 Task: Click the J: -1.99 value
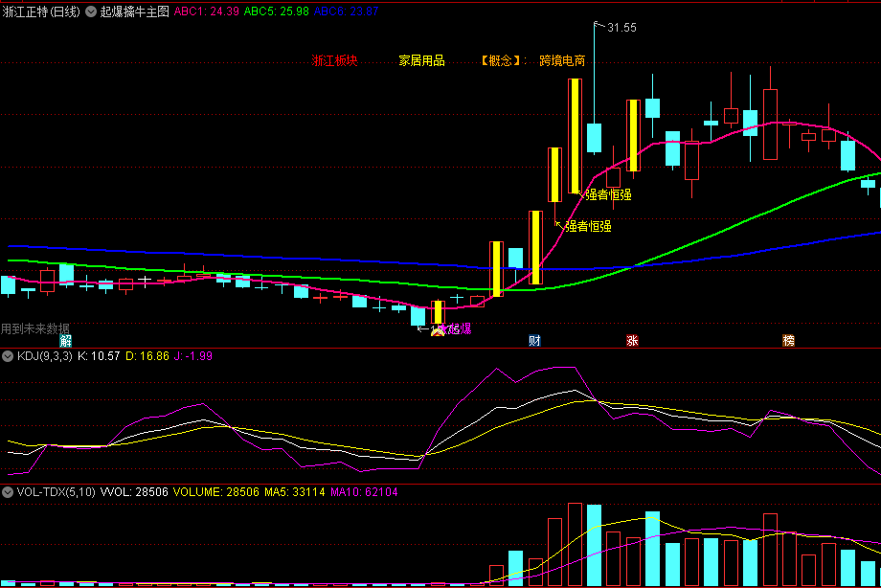click(193, 356)
